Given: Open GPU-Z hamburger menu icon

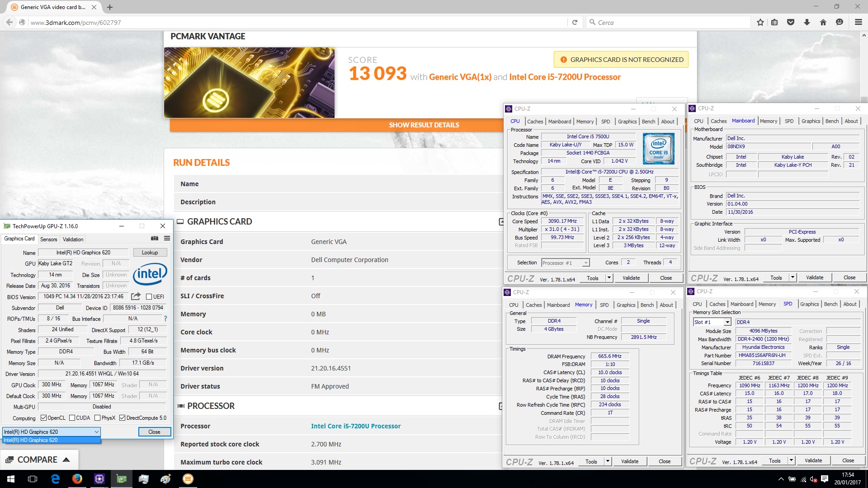Looking at the screenshot, I should (167, 239).
